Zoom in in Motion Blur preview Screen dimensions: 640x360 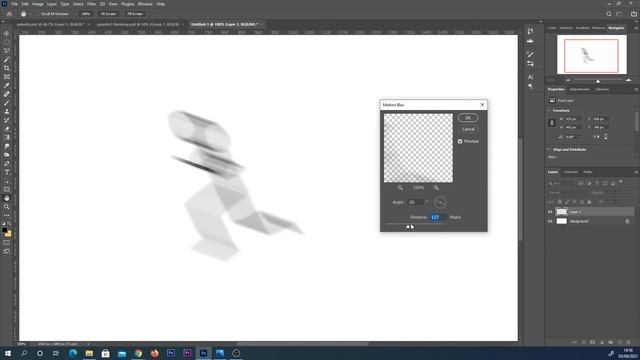click(436, 188)
